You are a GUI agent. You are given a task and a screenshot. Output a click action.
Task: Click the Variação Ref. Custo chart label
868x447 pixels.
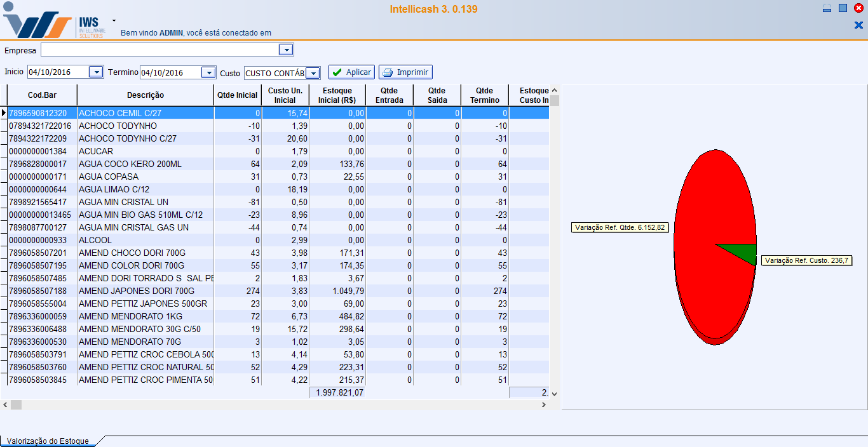806,260
